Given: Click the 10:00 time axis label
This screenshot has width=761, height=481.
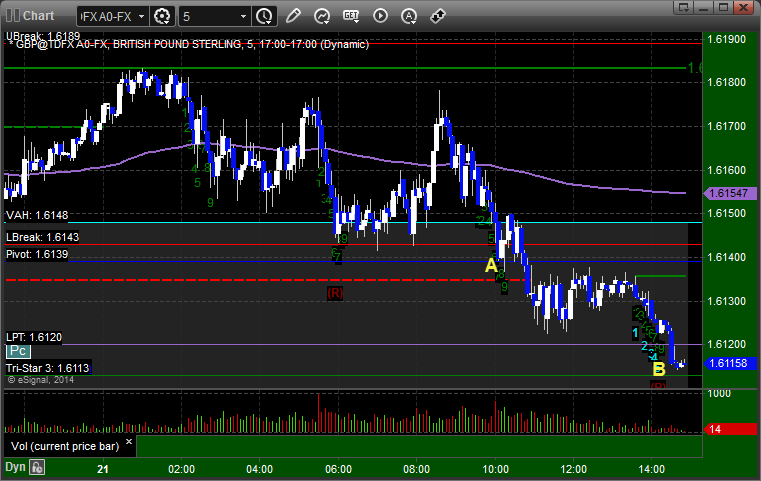Looking at the screenshot, I should click(x=496, y=469).
